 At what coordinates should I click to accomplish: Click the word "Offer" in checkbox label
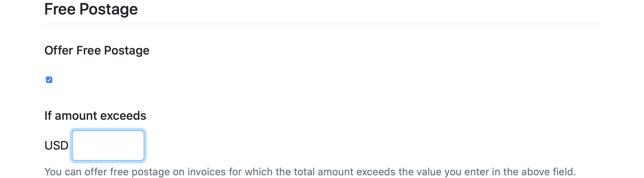tap(59, 50)
